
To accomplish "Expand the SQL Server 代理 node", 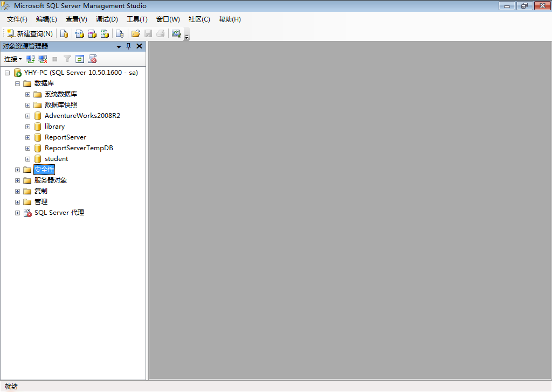I will pos(17,213).
